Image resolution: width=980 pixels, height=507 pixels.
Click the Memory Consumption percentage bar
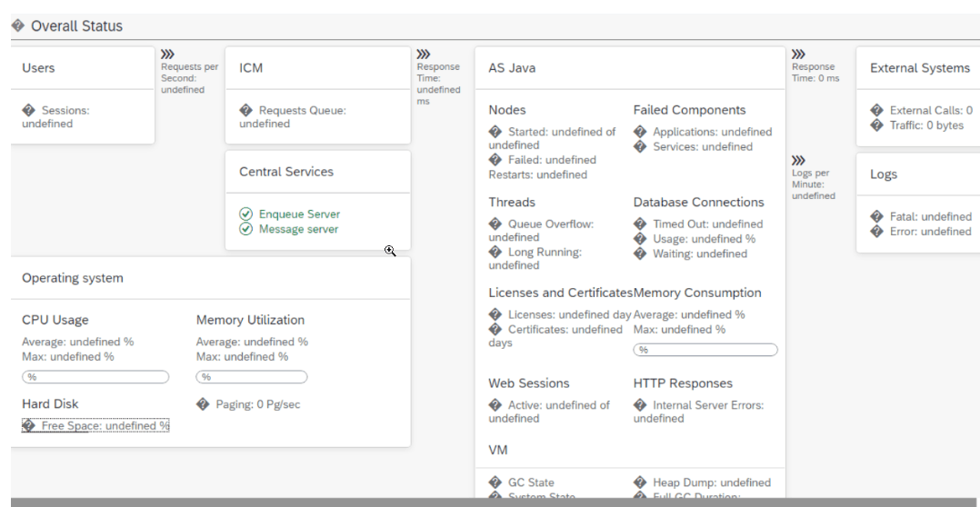705,350
